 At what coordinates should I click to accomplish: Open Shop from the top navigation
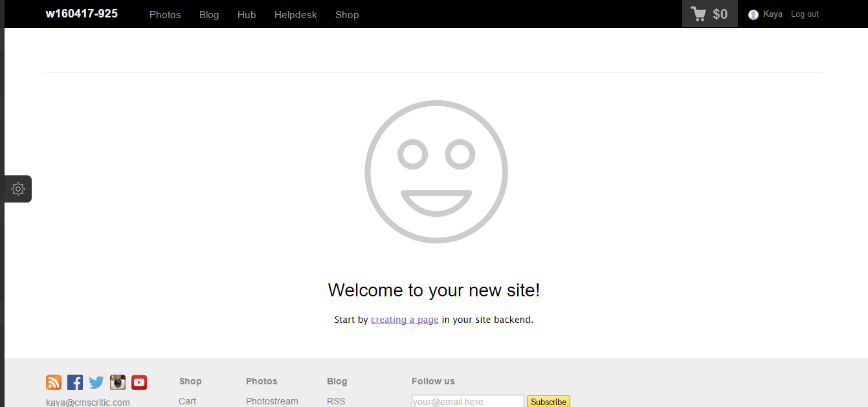pyautogui.click(x=347, y=14)
